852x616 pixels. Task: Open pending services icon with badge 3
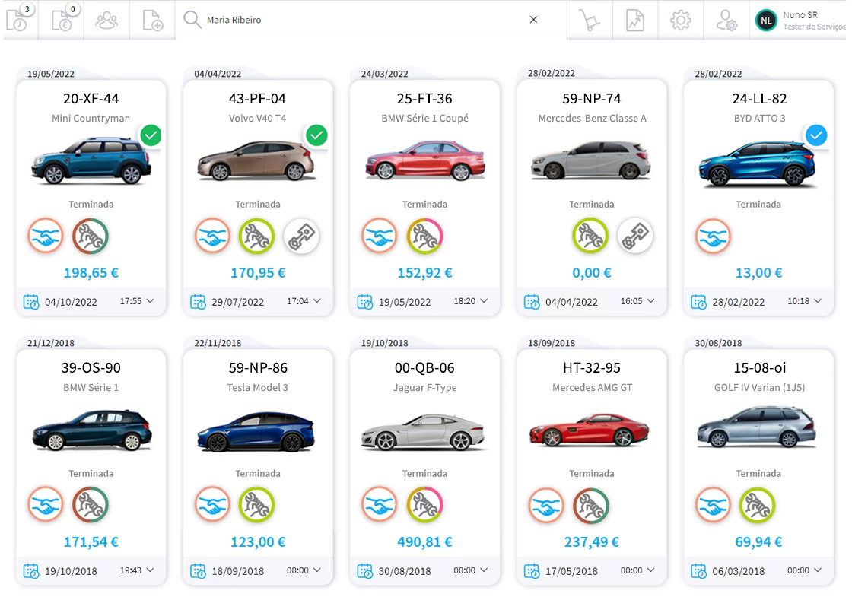[20, 20]
